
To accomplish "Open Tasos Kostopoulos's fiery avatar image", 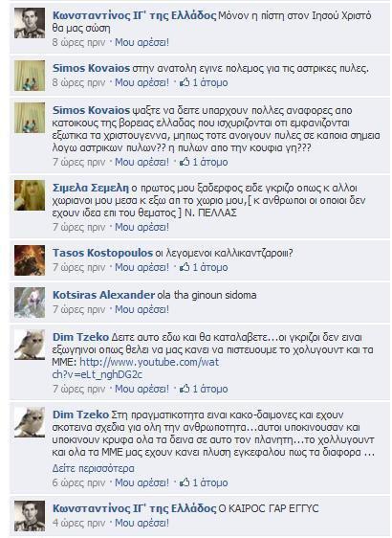I will [30, 260].
